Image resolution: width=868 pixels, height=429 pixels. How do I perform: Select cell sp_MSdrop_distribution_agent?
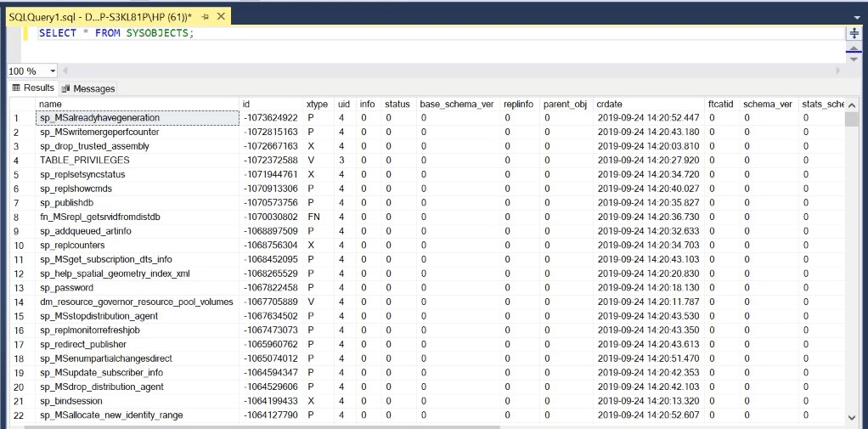[x=138, y=387]
